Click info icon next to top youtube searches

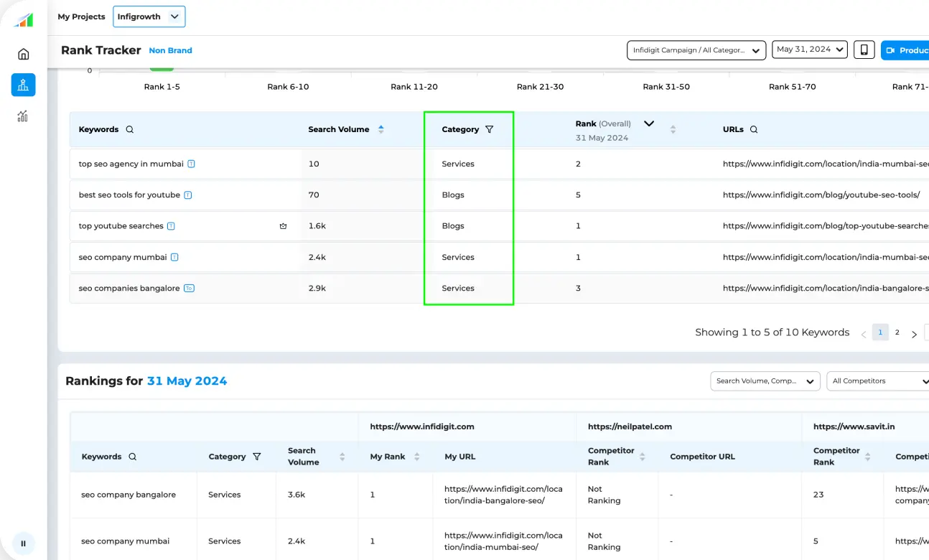point(171,226)
